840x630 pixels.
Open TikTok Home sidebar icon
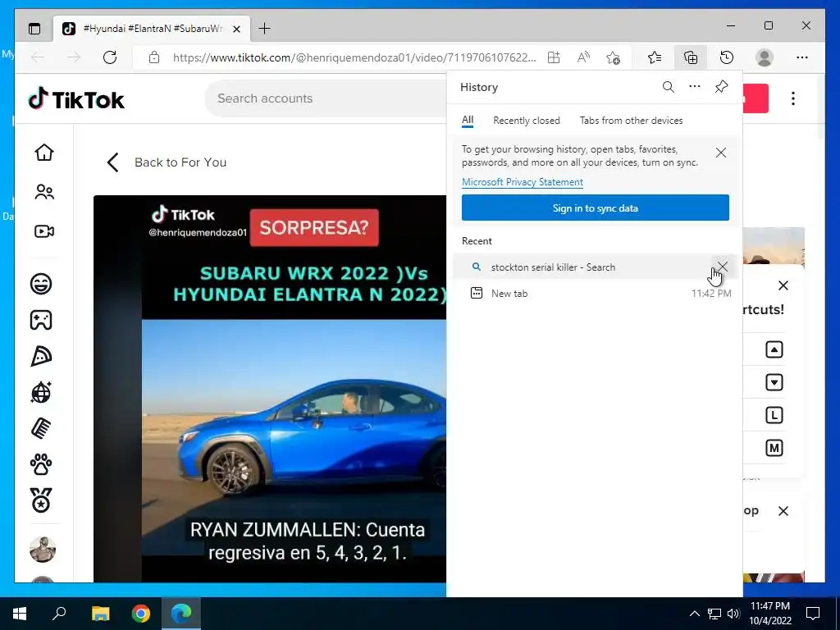(x=44, y=153)
